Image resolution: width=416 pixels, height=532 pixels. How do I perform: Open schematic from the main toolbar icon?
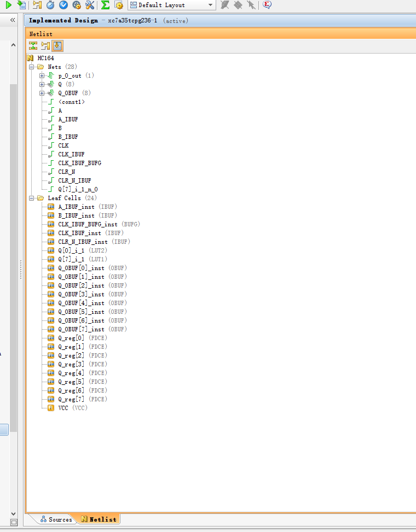pyautogui.click(x=37, y=5)
